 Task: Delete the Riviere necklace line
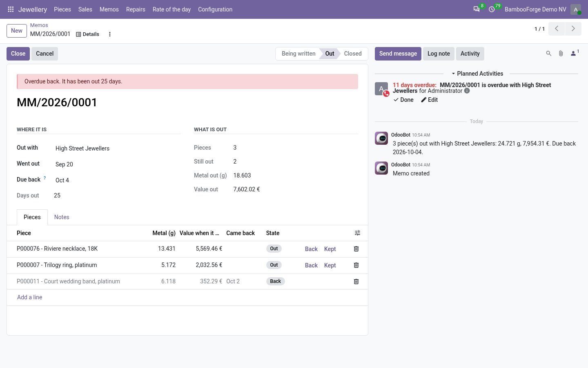pos(356,249)
